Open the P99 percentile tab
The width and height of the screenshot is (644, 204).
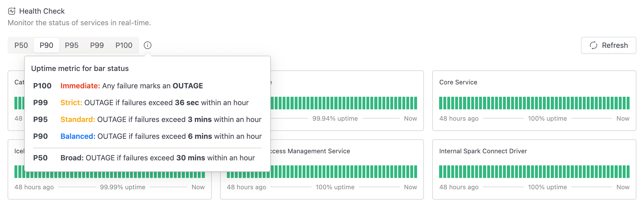pos(97,45)
